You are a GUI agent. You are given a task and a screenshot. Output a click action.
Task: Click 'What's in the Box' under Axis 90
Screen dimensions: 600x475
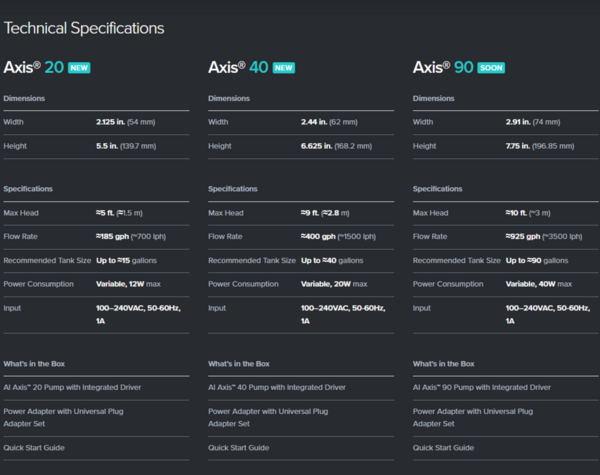[x=443, y=364]
